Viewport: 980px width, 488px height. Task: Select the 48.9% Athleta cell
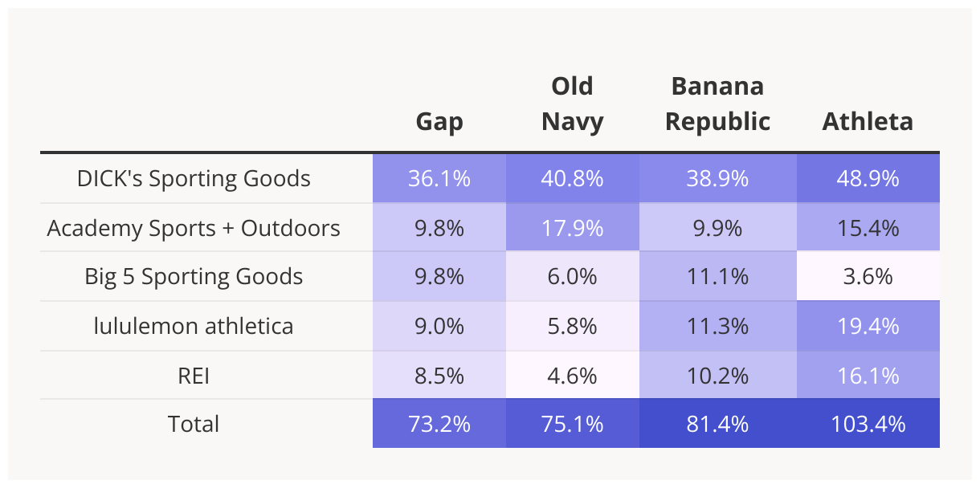(868, 178)
